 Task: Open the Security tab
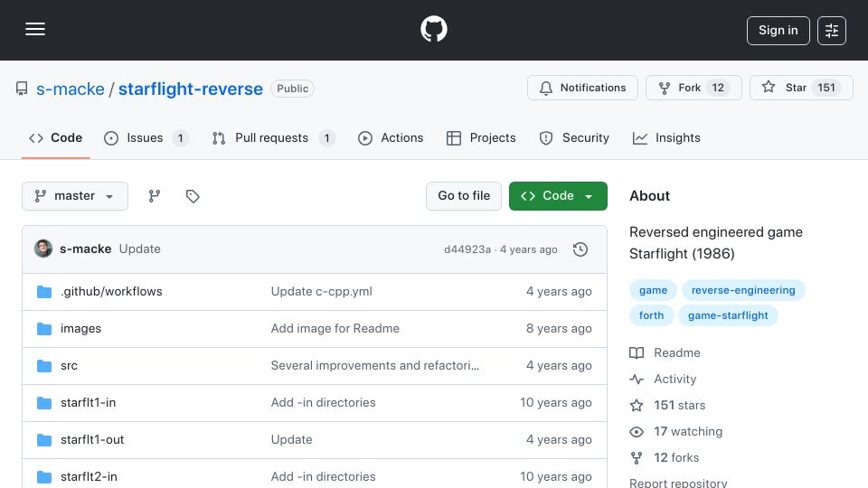click(574, 137)
